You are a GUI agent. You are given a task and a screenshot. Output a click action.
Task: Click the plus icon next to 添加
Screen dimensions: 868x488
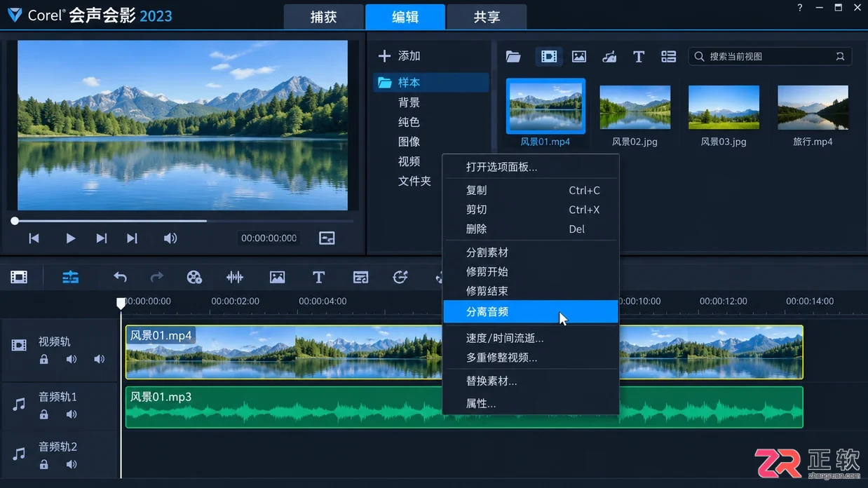[x=384, y=56]
